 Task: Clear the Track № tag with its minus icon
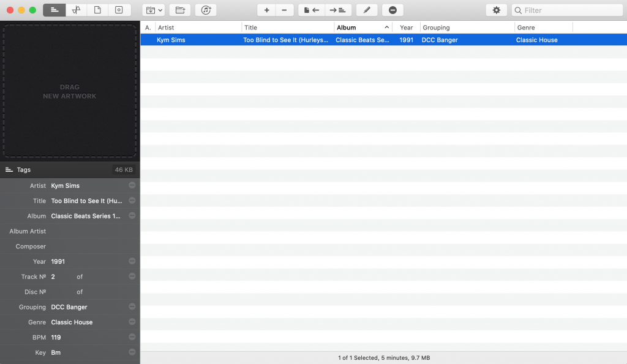click(132, 277)
